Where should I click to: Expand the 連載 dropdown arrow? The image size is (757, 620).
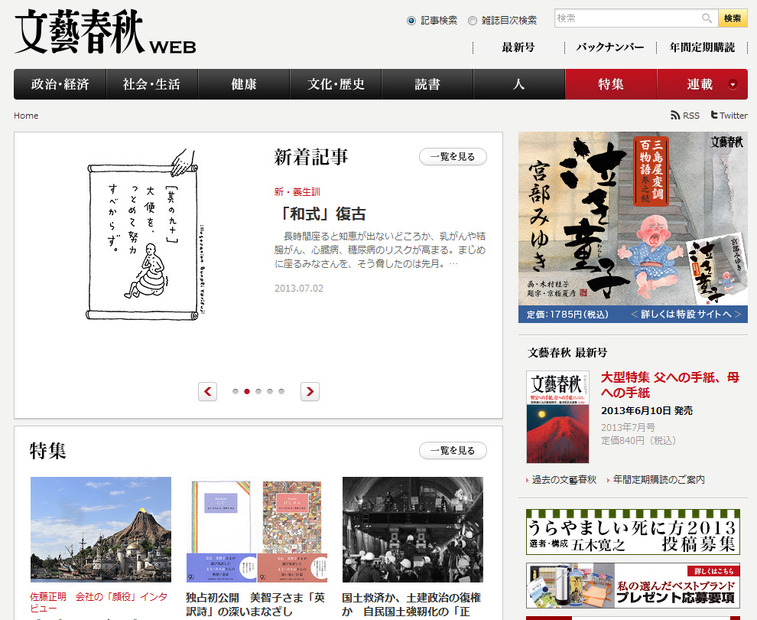point(732,84)
